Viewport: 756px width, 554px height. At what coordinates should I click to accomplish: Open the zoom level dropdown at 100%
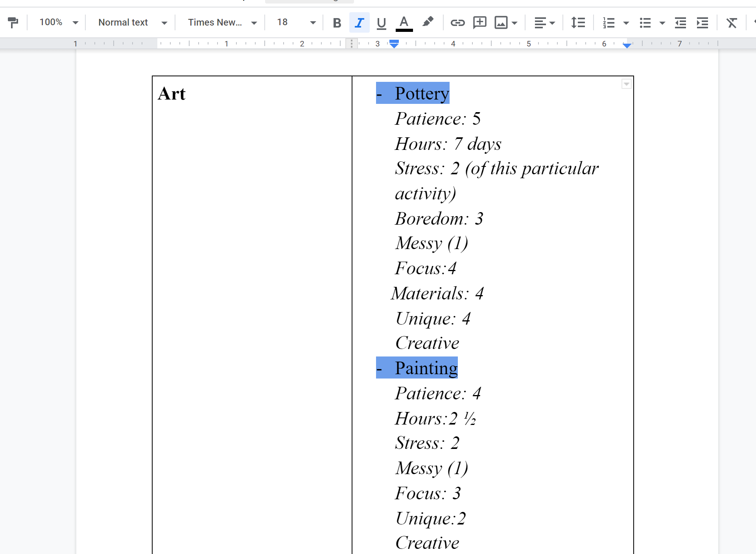pyautogui.click(x=58, y=22)
